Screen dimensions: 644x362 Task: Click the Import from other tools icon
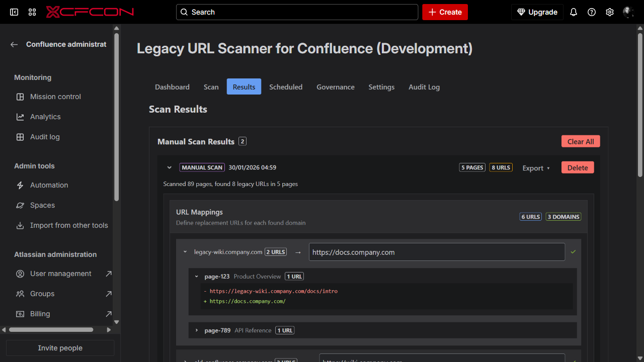point(20,225)
